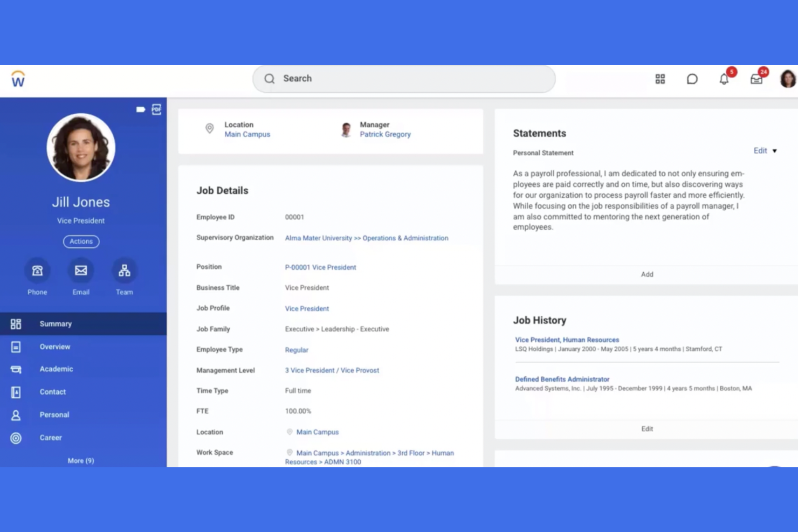798x532 pixels.
Task: Select the Summary sidebar tab
Action: pyautogui.click(x=83, y=324)
